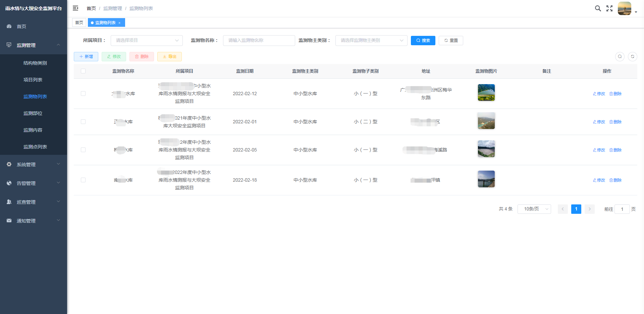Tick the checkbox of the 2022-02-18 row
Screen dimensions: 644x314
click(83, 180)
